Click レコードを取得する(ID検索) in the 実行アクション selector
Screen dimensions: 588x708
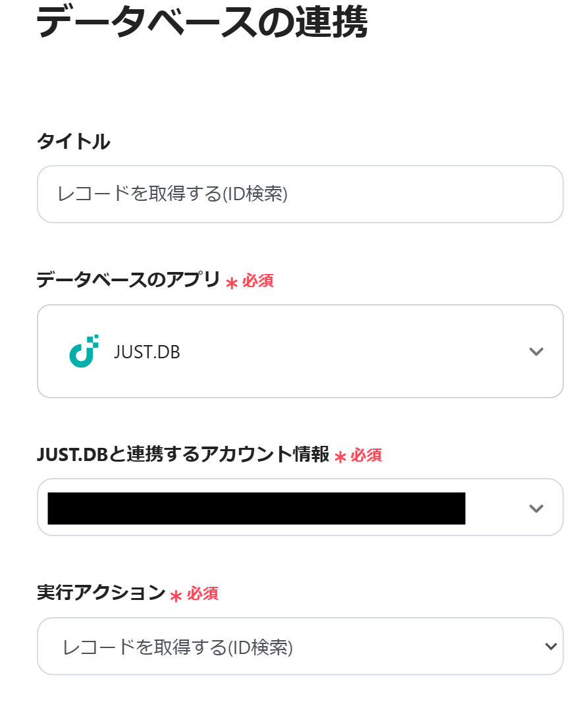click(x=178, y=647)
